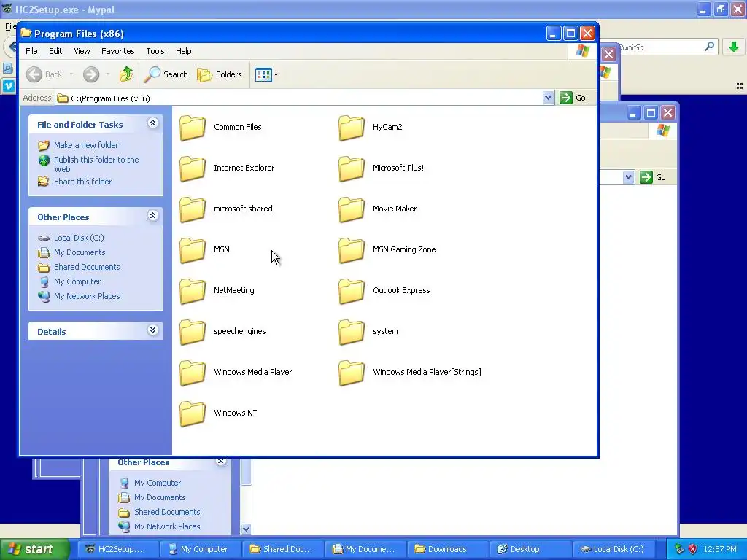Image resolution: width=747 pixels, height=560 pixels.
Task: Select the MSN Gaming Zone folder icon
Action: [x=352, y=251]
